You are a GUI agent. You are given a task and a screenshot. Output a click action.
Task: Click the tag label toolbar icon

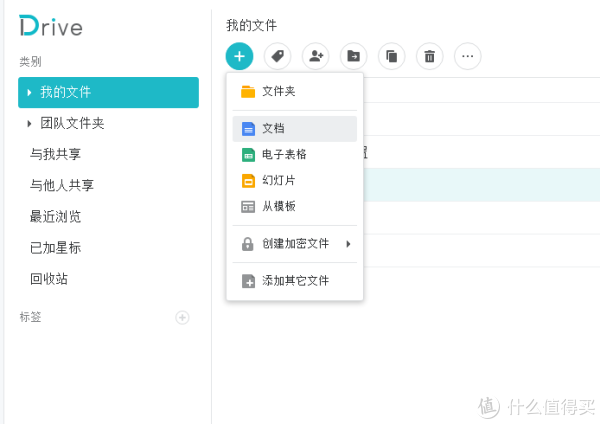(x=278, y=56)
